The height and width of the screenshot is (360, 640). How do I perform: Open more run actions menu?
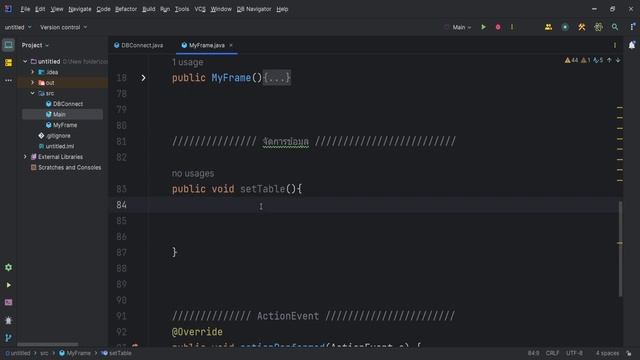pos(512,27)
